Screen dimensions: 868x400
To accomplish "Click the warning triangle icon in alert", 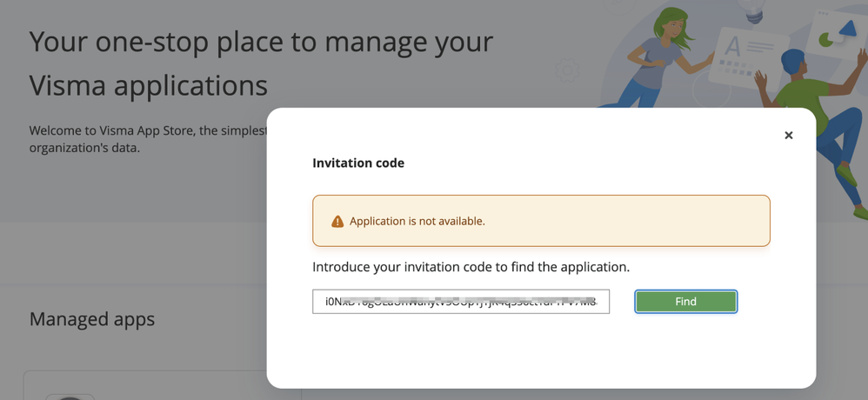I will (337, 221).
